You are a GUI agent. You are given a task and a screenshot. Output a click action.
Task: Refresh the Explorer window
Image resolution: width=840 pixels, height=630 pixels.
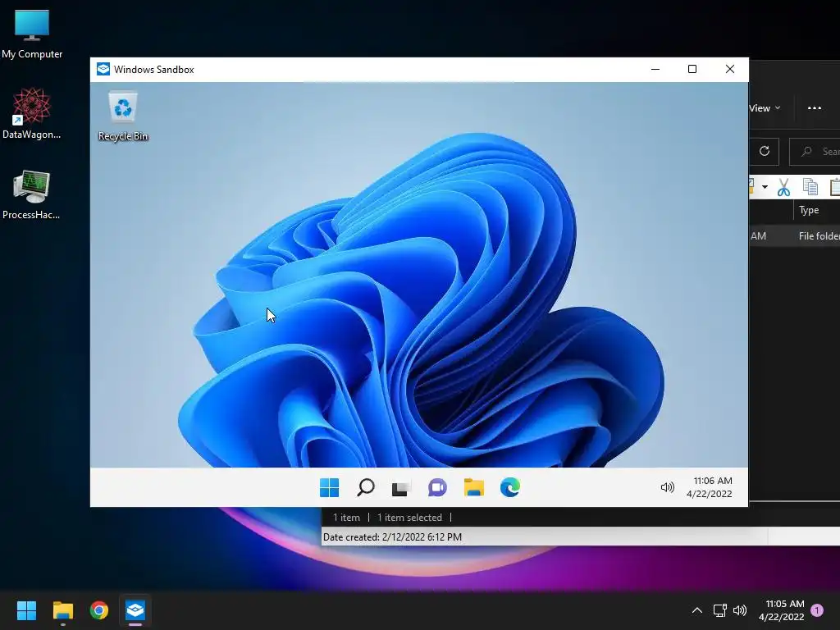pos(765,152)
